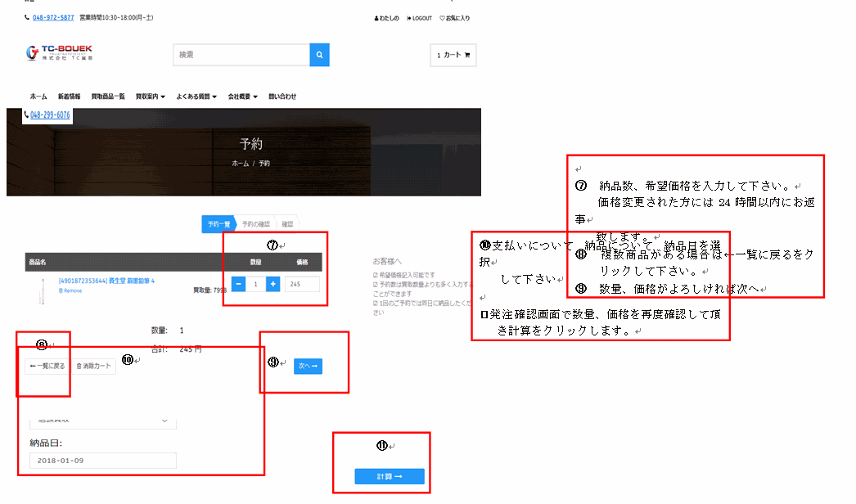This screenshot has width=856, height=504.
Task: Click the 納品日 date field 2018-01-09
Action: [x=102, y=461]
